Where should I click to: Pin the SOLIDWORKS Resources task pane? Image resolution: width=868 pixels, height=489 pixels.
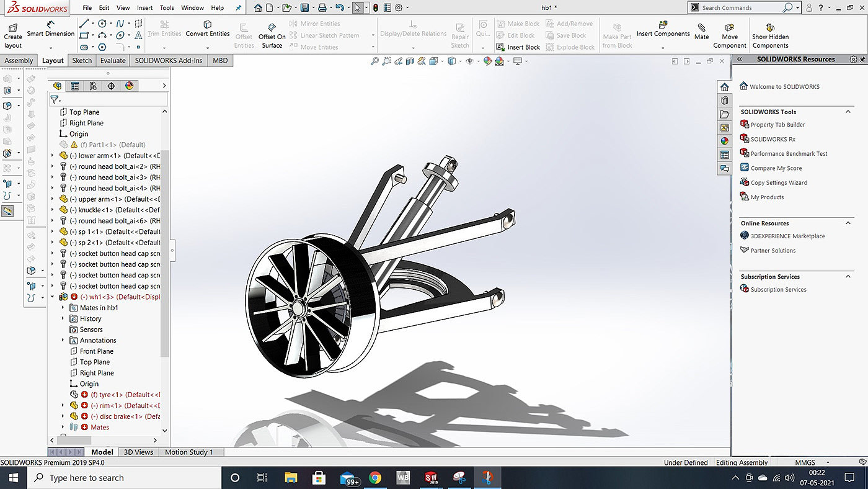click(x=862, y=59)
